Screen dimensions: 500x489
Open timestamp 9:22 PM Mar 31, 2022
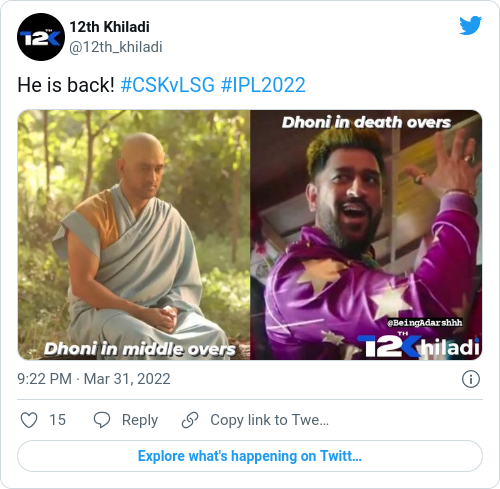click(x=94, y=379)
